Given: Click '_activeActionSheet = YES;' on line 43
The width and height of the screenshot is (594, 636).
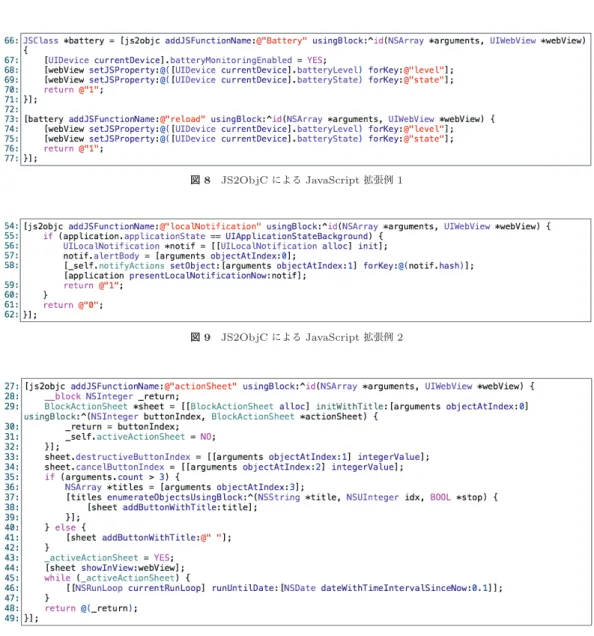Looking at the screenshot, I should 109,558.
